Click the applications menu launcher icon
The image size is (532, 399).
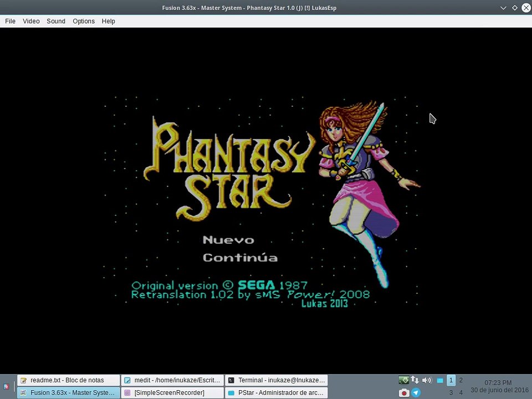coord(6,387)
